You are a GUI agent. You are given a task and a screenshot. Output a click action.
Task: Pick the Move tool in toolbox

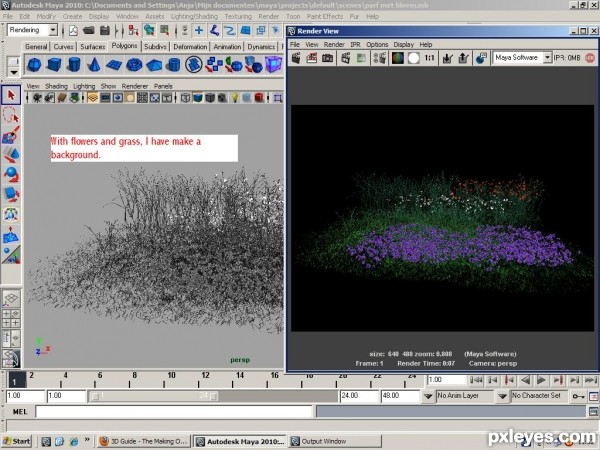click(x=11, y=154)
